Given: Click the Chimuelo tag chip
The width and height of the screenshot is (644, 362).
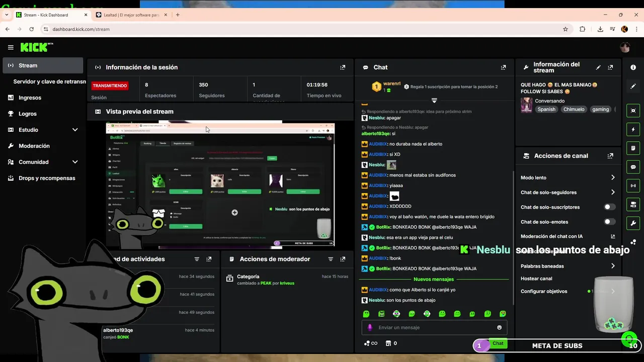Looking at the screenshot, I should (x=574, y=109).
